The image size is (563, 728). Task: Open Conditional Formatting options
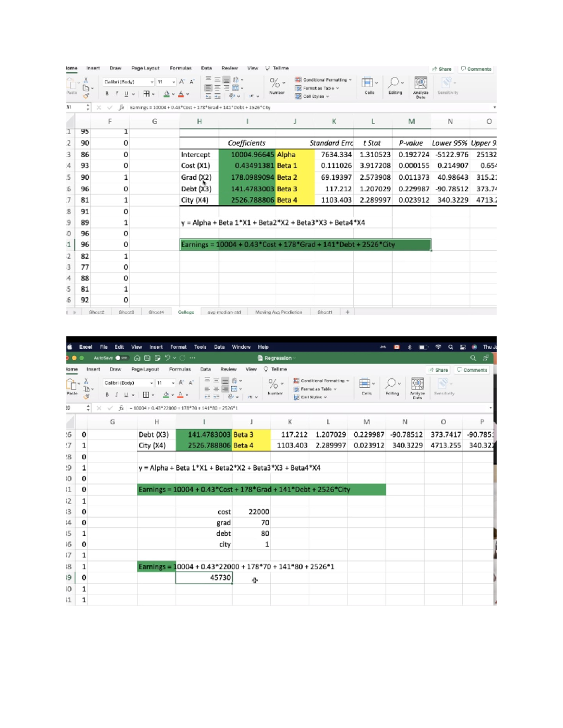(324, 80)
